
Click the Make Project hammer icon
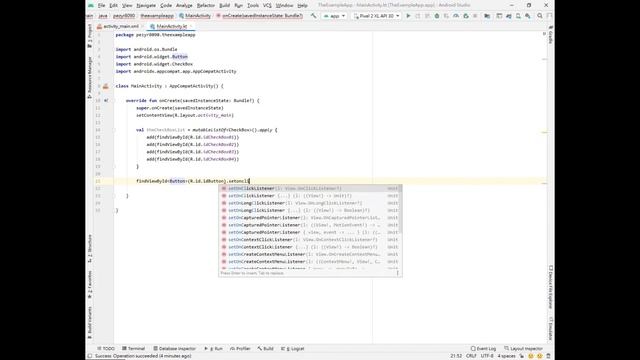(313, 16)
